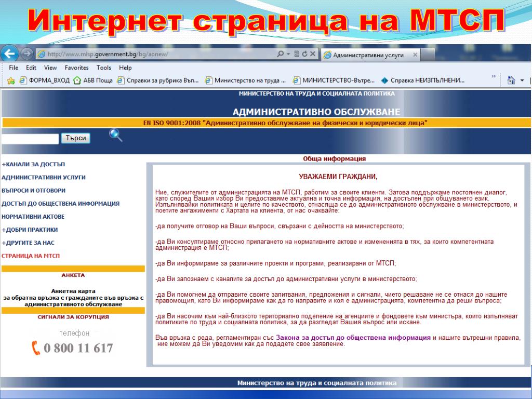The height and width of the screenshot is (399, 532).
Task: Open the Анкетна карта survey link
Action: point(73,298)
